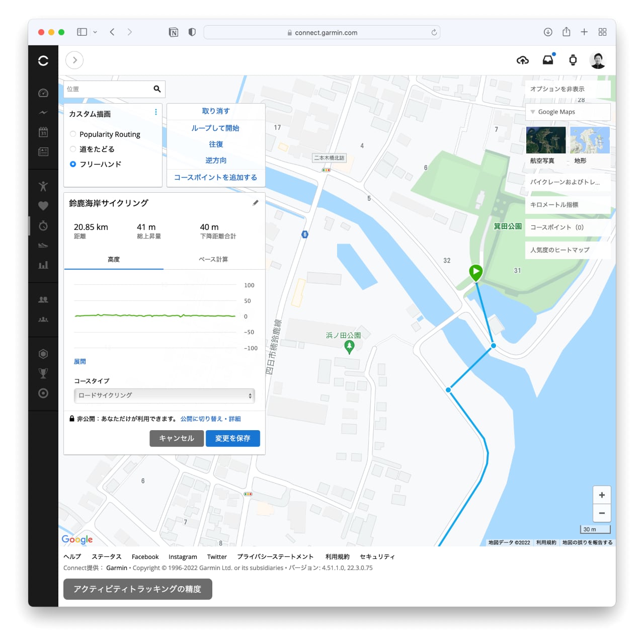Select the フリーハンド radio option

(x=73, y=164)
